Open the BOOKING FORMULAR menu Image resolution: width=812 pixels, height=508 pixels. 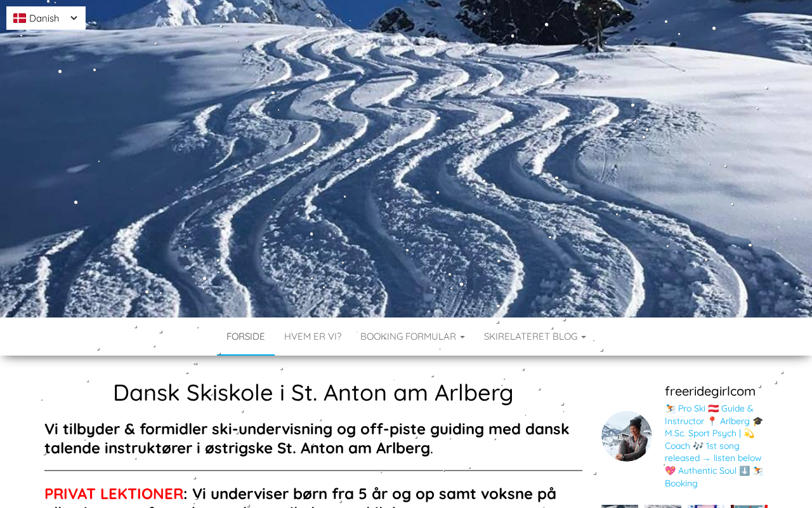click(412, 337)
